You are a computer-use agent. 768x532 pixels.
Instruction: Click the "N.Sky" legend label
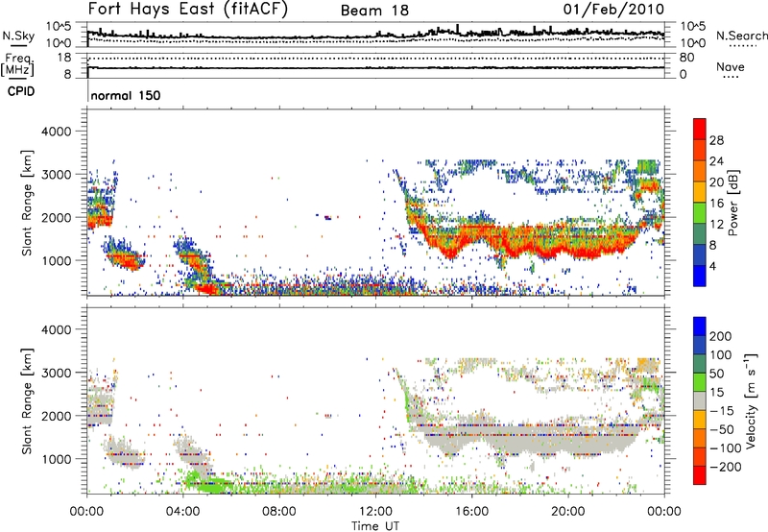18,36
